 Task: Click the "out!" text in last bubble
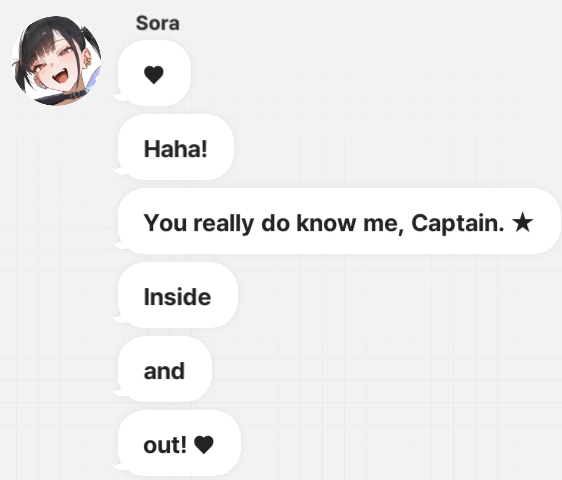(x=165, y=445)
